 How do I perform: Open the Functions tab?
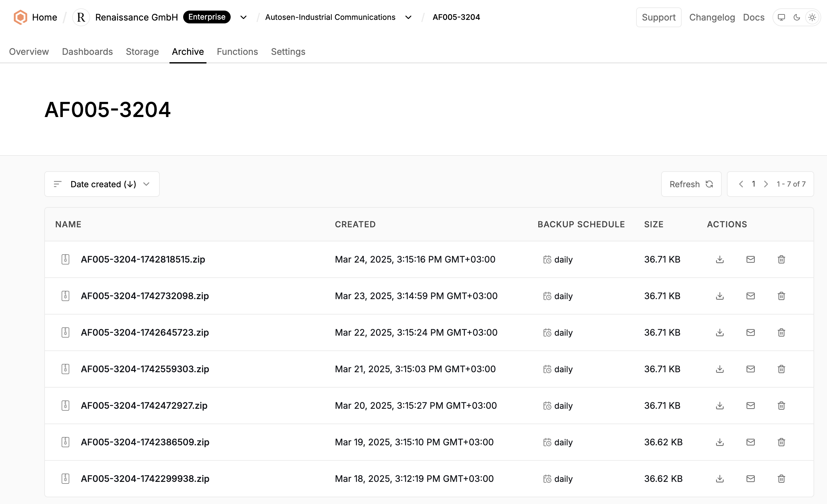[237, 52]
